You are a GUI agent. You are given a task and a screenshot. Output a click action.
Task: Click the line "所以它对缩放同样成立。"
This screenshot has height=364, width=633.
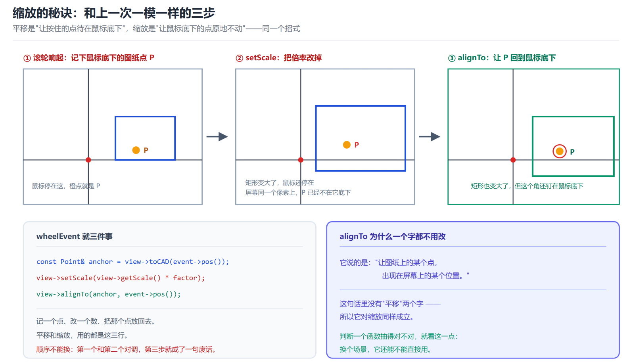378,317
